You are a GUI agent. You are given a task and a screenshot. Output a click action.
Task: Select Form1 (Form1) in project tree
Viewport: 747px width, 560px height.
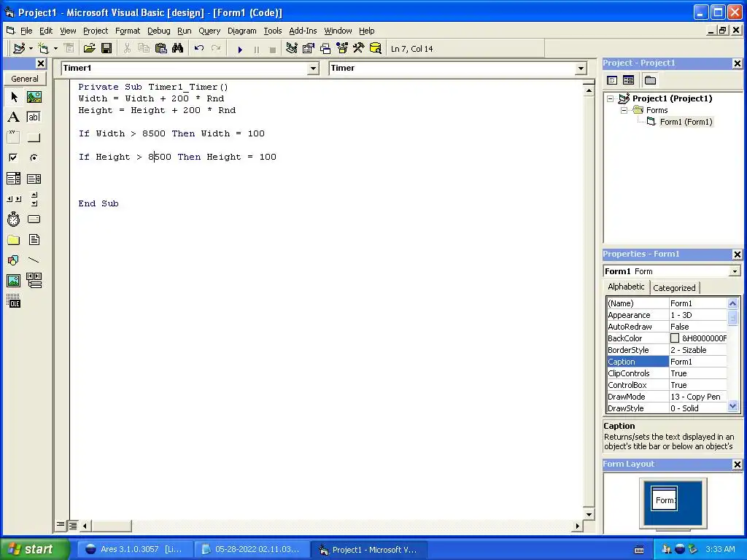pyautogui.click(x=686, y=122)
